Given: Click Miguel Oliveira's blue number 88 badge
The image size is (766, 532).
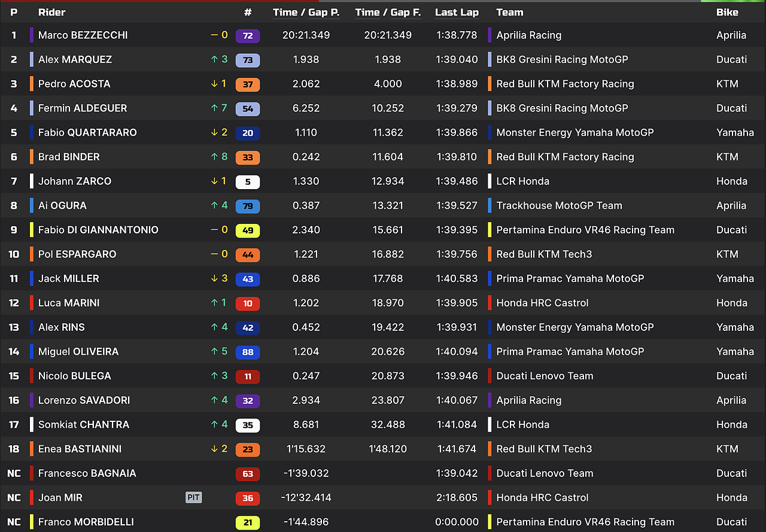Looking at the screenshot, I should click(x=248, y=352).
